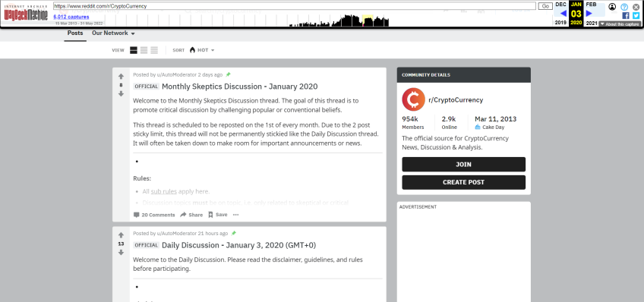Viewport: 644px width, 302px height.
Task: Click the speech bubble icon beside 20 Comments
Action: tap(137, 215)
